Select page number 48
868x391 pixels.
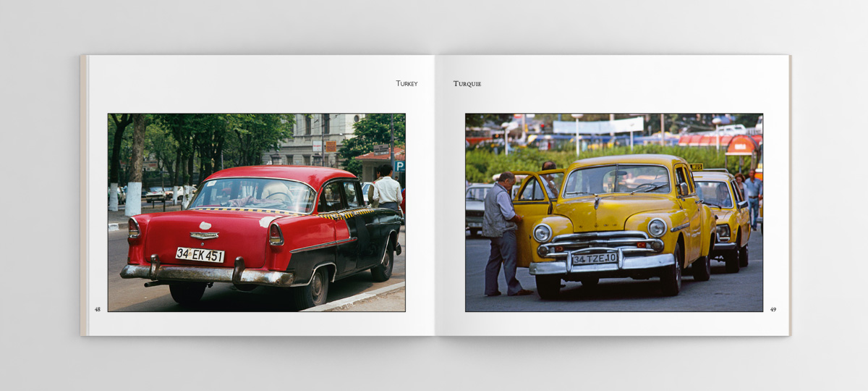98,309
